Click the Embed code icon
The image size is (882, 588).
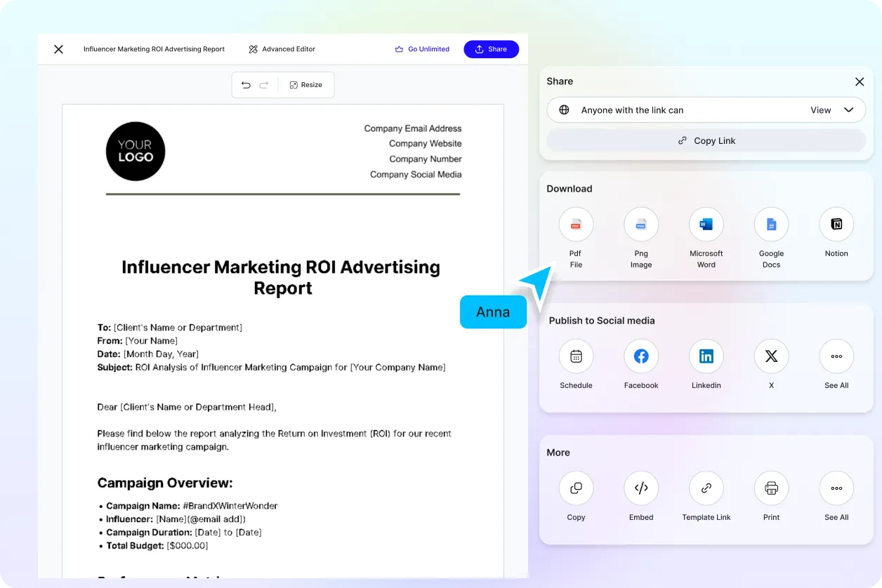pyautogui.click(x=640, y=489)
